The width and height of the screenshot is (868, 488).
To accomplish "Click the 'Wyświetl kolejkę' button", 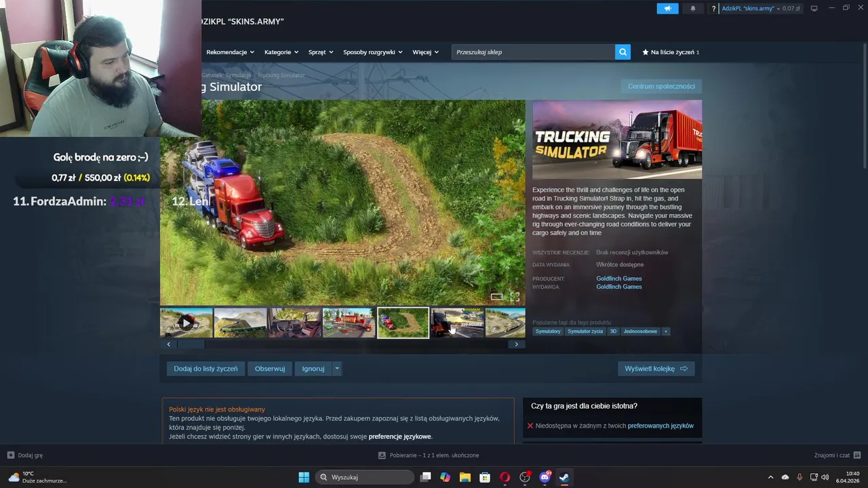I will [656, 369].
